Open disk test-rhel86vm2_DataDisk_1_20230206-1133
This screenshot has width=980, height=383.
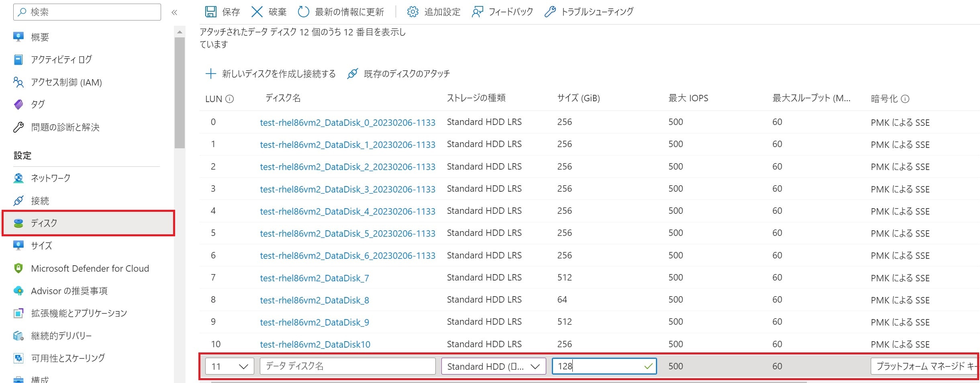click(x=347, y=145)
